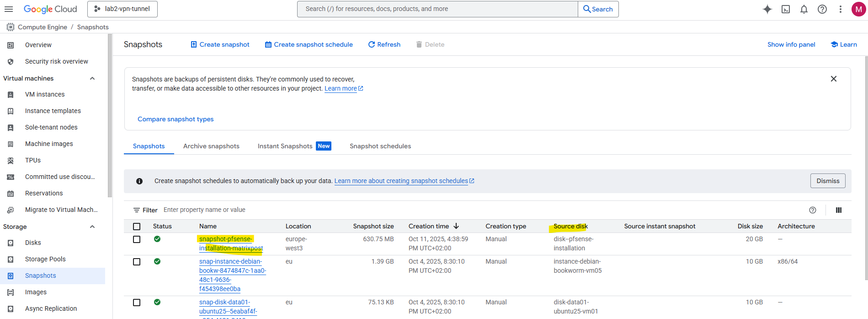
Task: Select all snapshots with header checkbox
Action: point(137,227)
